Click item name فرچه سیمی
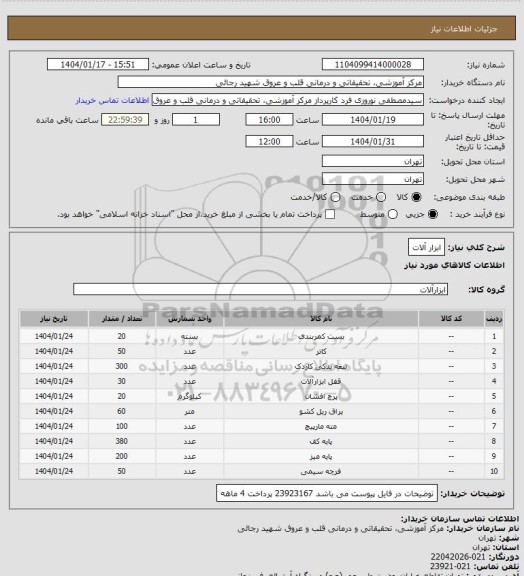Screen dimensions: 524x576 tap(321, 471)
